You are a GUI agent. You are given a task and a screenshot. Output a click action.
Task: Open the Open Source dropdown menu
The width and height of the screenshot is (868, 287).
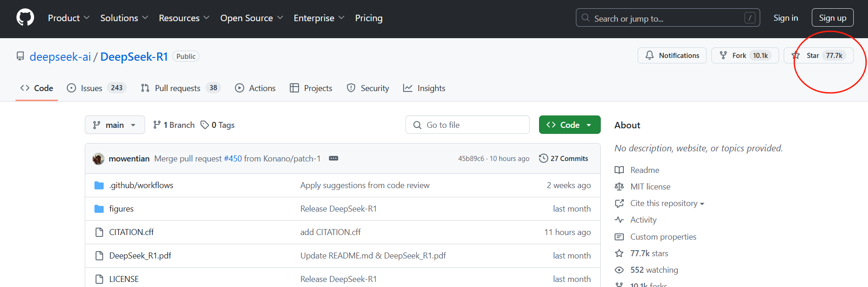coord(252,18)
